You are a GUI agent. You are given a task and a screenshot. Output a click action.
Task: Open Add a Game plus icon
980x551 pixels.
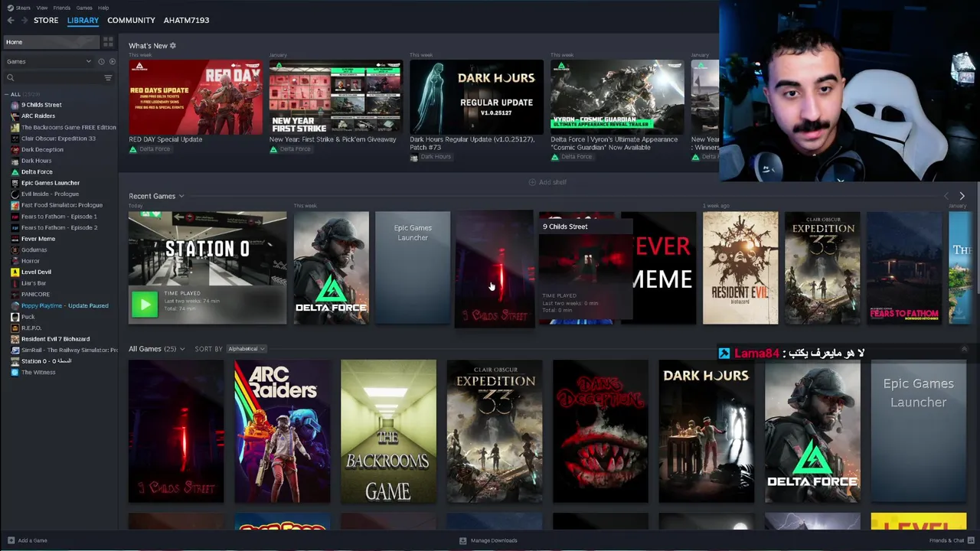click(10, 540)
